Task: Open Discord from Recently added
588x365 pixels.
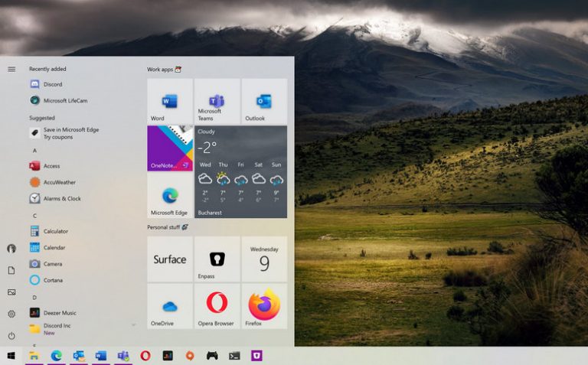Action: pyautogui.click(x=53, y=84)
